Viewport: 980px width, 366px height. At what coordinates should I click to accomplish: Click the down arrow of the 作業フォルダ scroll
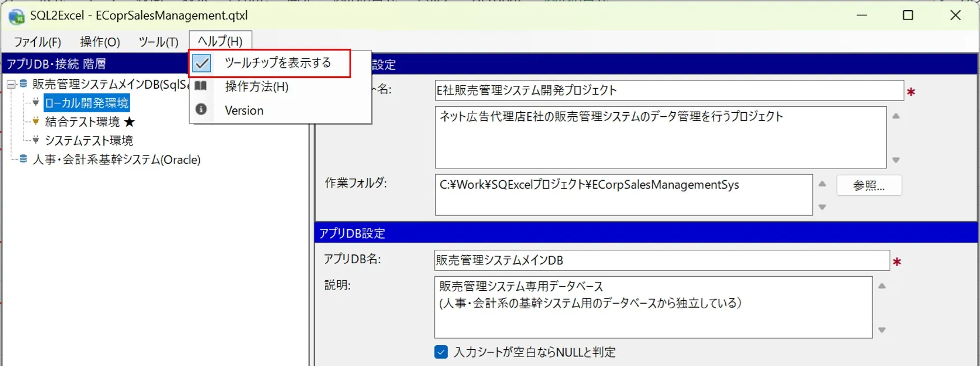[822, 207]
